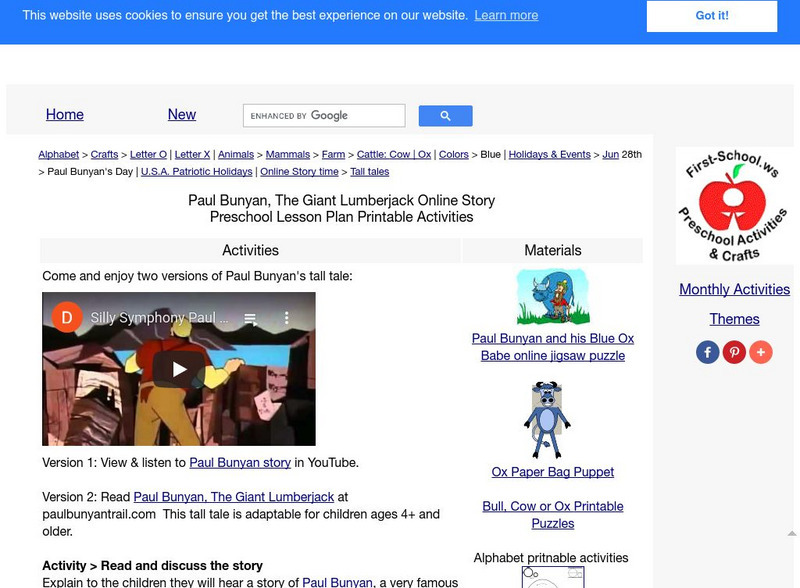Open the Crafts breadcrumb link
This screenshot has height=588, width=800.
104,155
